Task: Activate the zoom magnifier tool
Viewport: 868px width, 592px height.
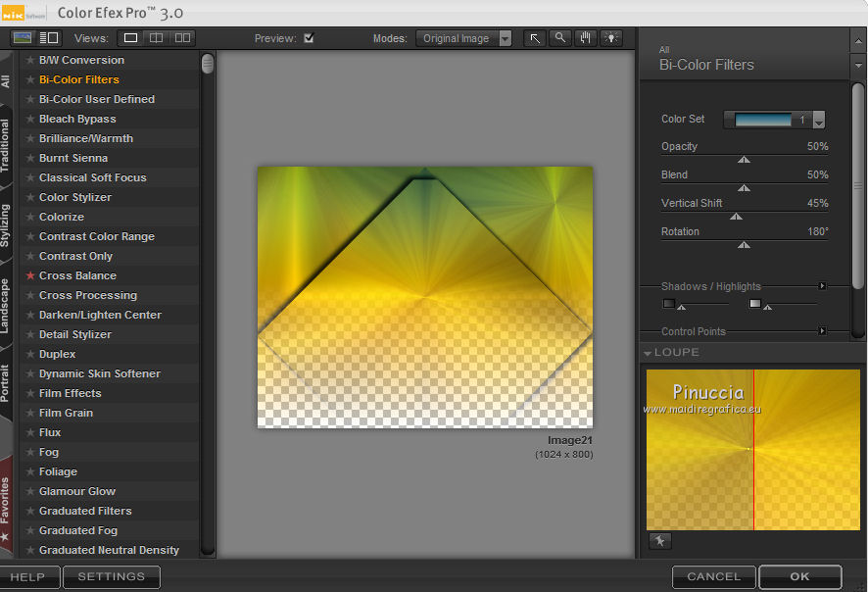Action: click(560, 38)
